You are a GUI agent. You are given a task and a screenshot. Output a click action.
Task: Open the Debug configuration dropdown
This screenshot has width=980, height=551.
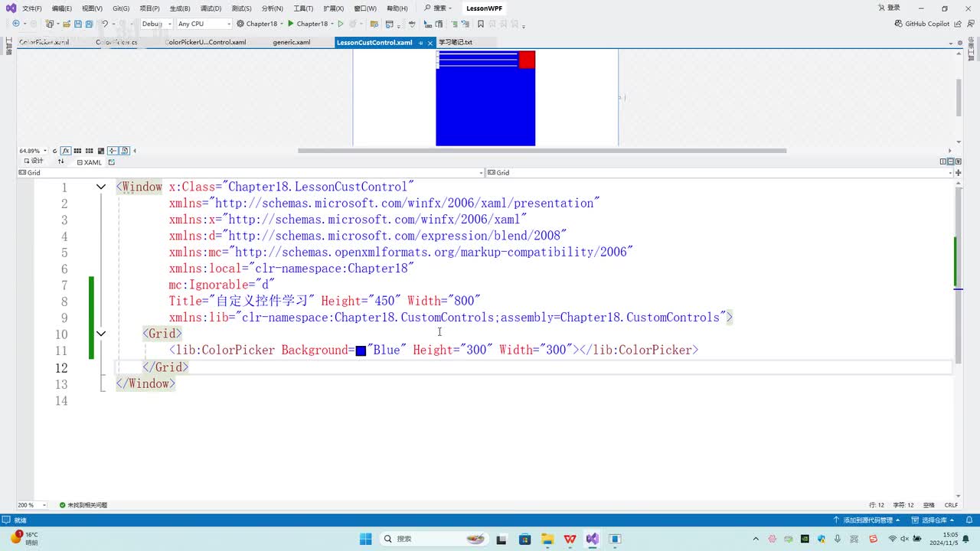pos(156,24)
